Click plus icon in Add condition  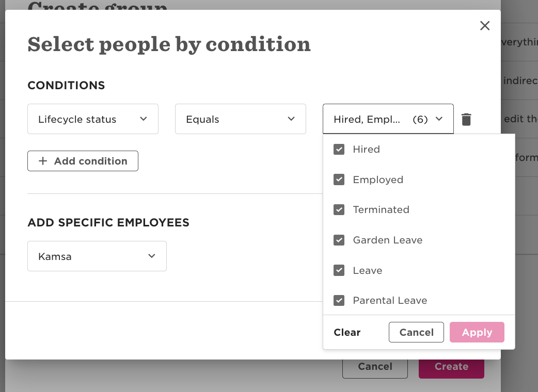(x=43, y=161)
